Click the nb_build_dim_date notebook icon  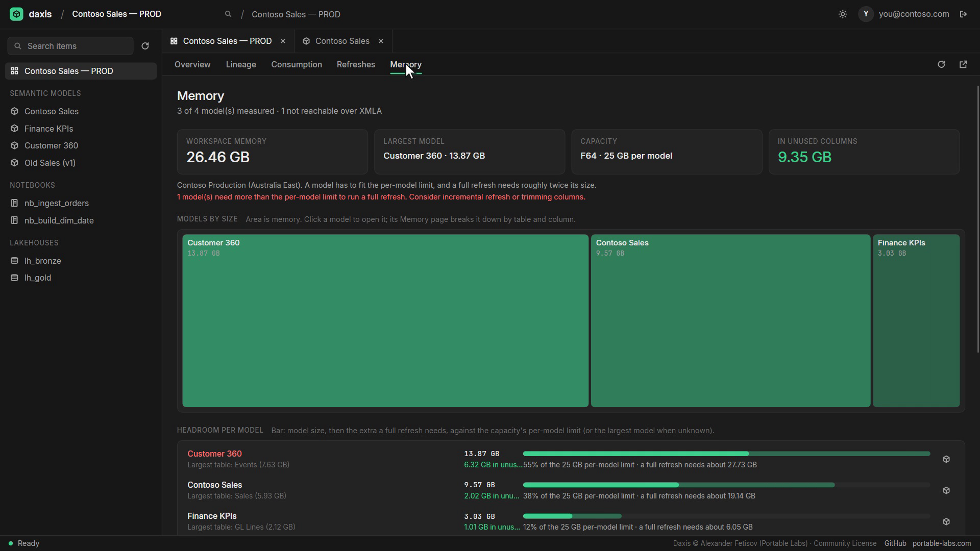[14, 220]
